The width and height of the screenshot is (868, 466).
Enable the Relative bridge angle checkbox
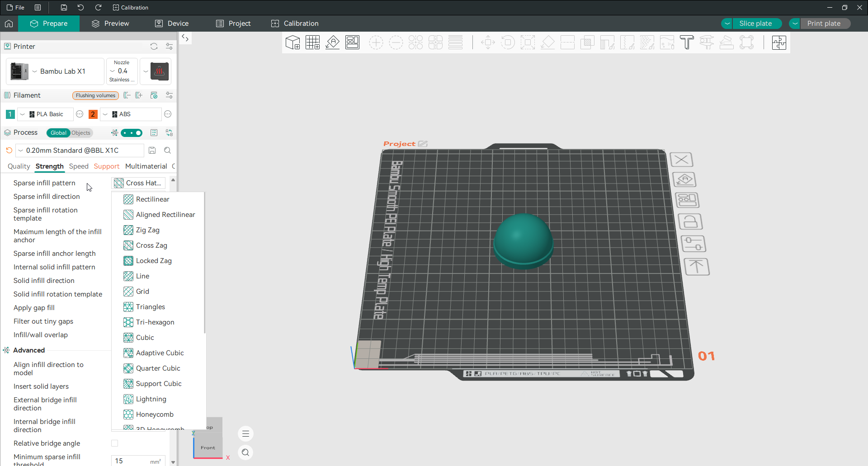coord(115,443)
